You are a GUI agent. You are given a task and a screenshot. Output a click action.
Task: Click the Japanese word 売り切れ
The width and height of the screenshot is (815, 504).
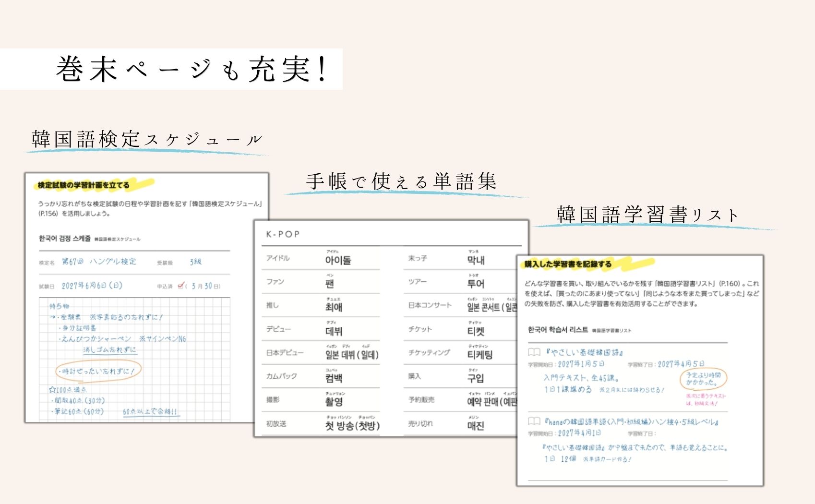420,424
